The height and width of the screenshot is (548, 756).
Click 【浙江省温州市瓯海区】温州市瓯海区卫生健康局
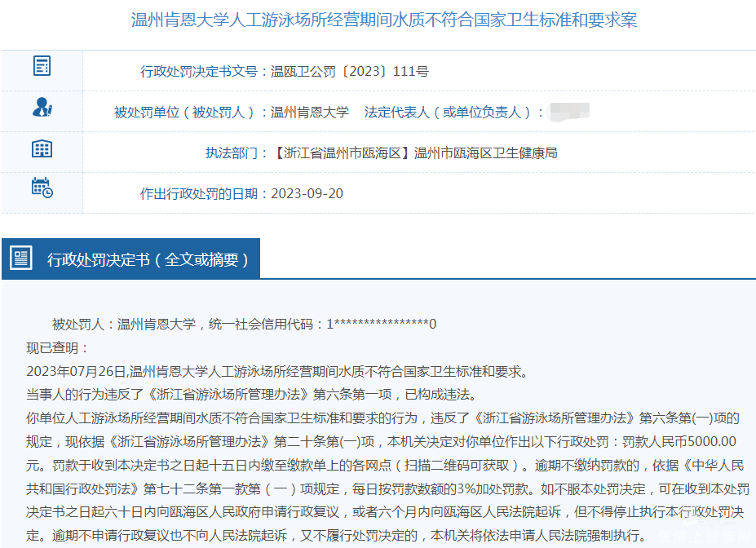click(414, 153)
